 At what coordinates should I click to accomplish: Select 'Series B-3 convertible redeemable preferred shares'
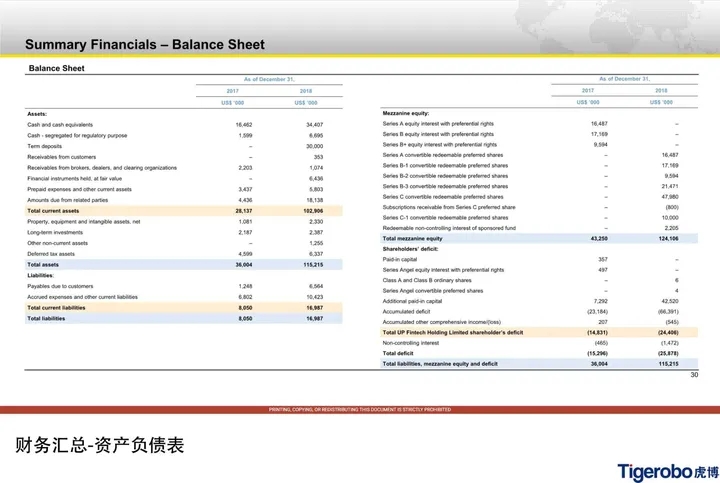[445, 186]
